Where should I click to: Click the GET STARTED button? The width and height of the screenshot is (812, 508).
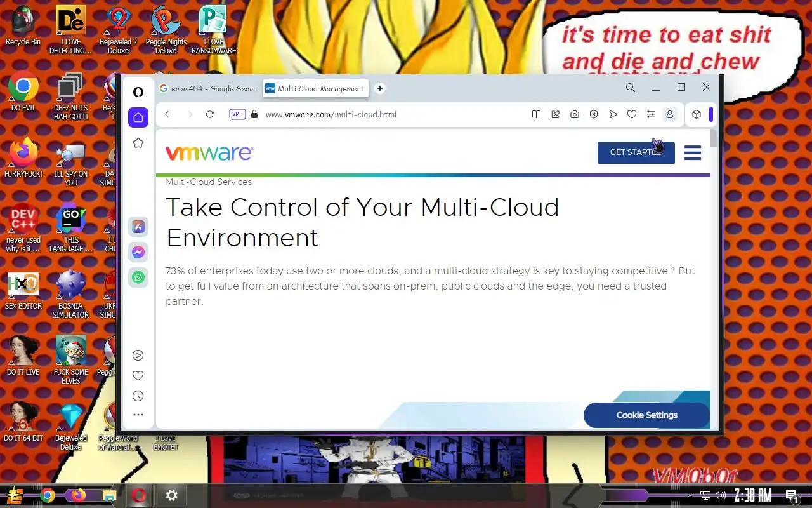tap(636, 152)
